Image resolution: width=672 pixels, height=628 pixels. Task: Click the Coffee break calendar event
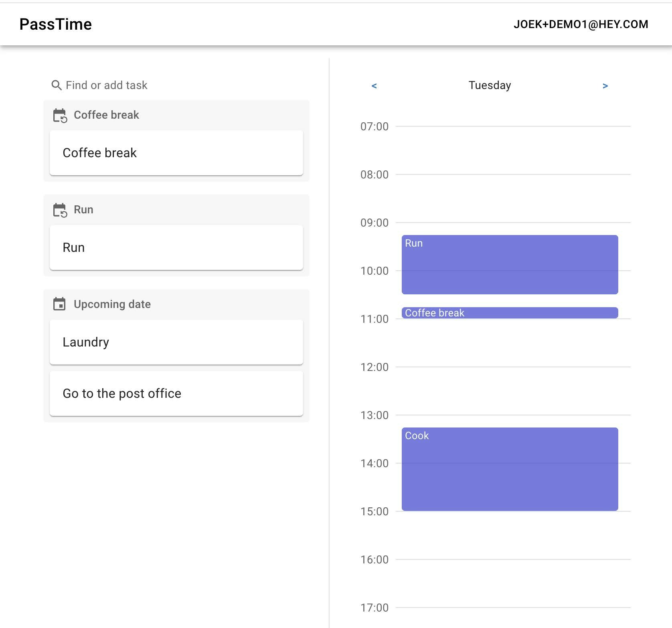pyautogui.click(x=510, y=313)
